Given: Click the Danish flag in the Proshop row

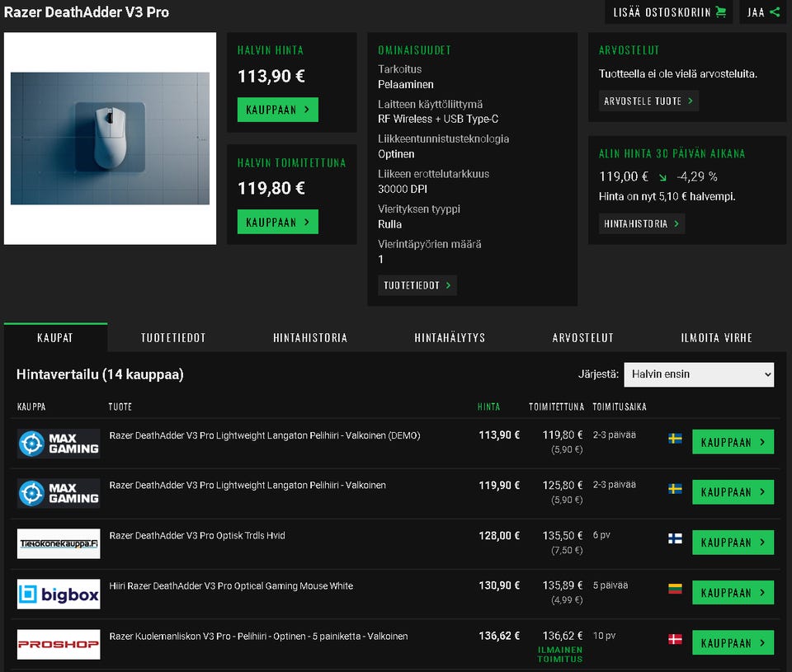Looking at the screenshot, I should (676, 639).
